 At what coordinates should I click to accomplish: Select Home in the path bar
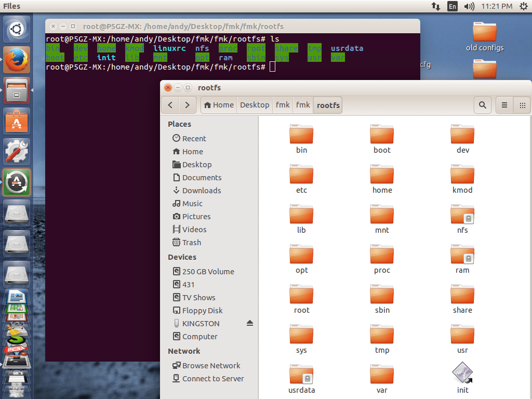click(219, 105)
